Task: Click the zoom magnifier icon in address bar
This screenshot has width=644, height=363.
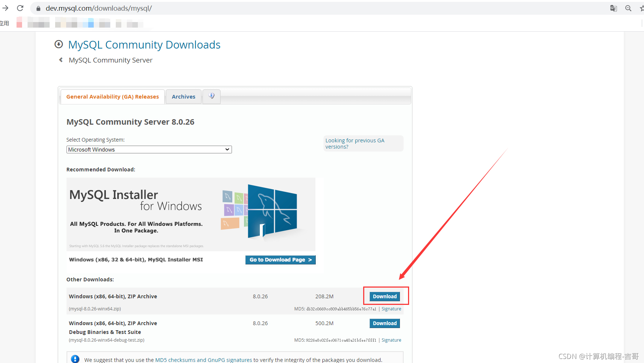Action: 628,8
